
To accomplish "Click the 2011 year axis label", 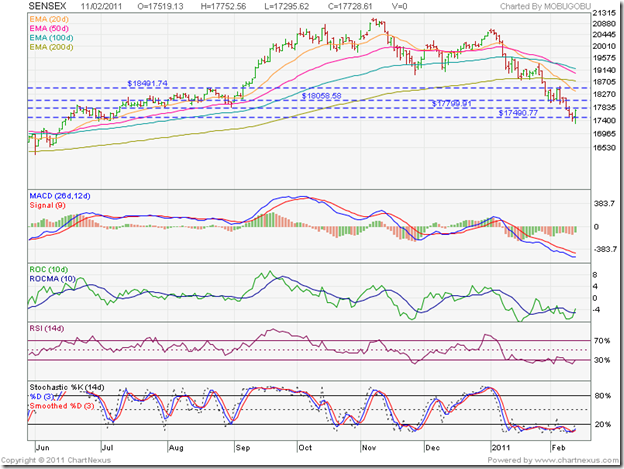I will point(501,448).
